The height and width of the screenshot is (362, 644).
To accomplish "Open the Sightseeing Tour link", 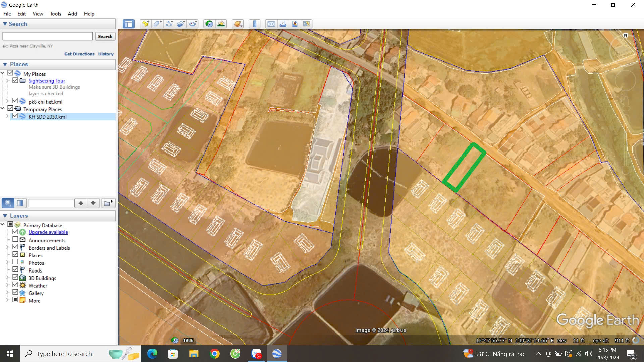I will pyautogui.click(x=47, y=81).
